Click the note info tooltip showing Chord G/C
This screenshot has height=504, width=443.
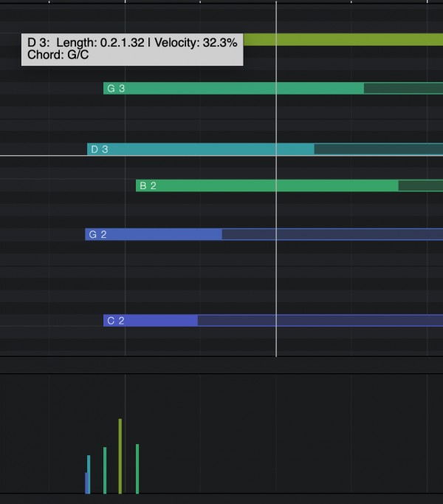132,49
